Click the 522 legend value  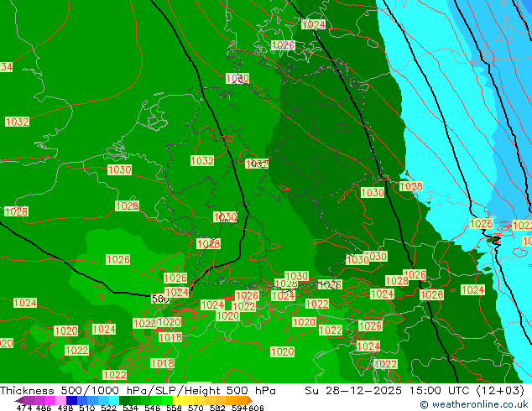(x=108, y=408)
